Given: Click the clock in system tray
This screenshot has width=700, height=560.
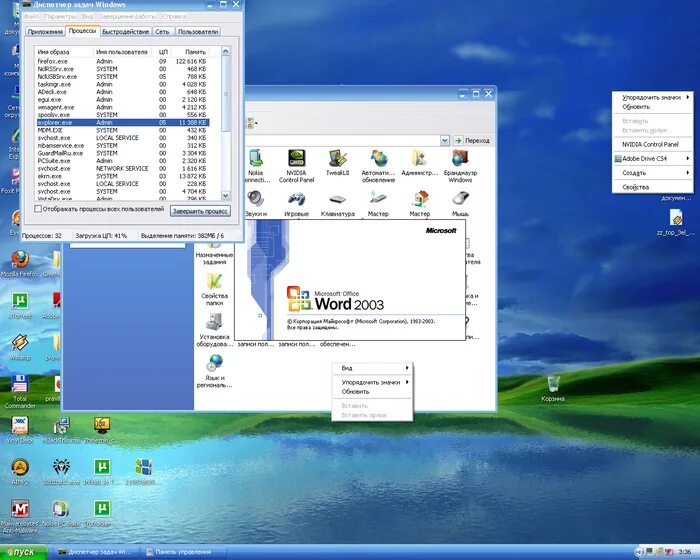Looking at the screenshot, I should coord(685,552).
